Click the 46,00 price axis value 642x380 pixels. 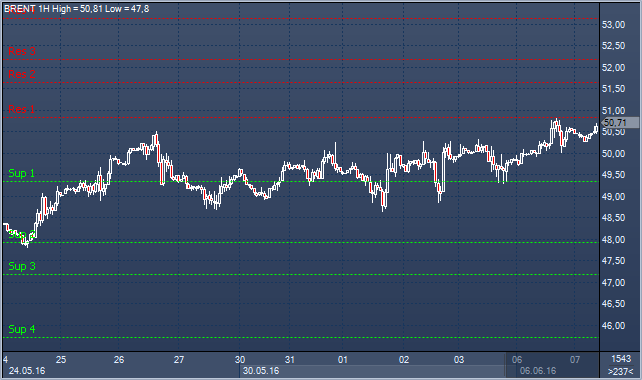(613, 326)
